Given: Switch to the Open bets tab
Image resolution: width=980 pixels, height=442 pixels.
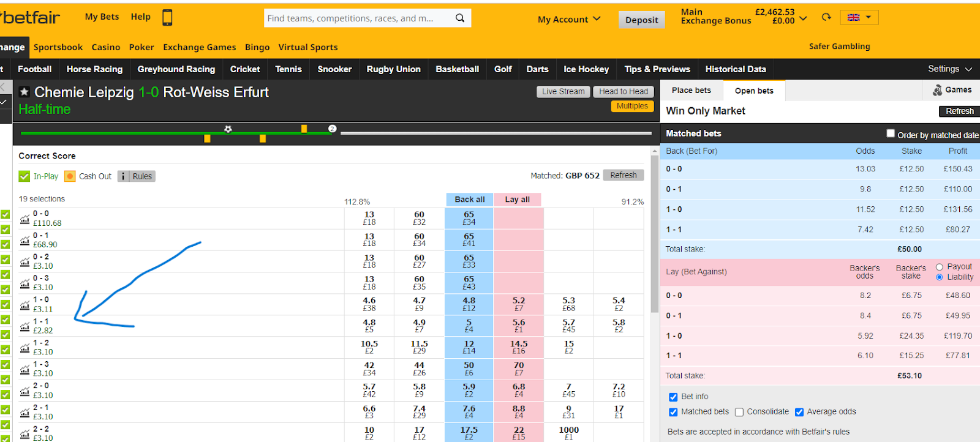Looking at the screenshot, I should pos(754,91).
